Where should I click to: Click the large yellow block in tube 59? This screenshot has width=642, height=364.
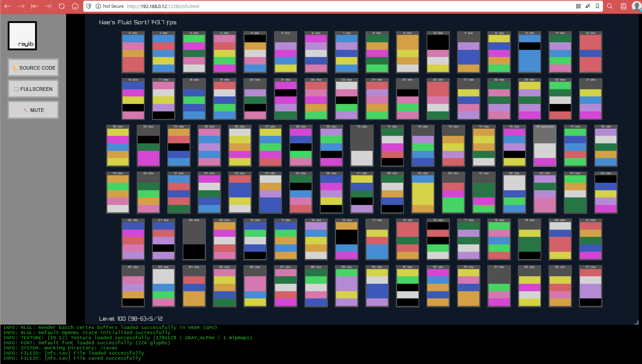423,194
